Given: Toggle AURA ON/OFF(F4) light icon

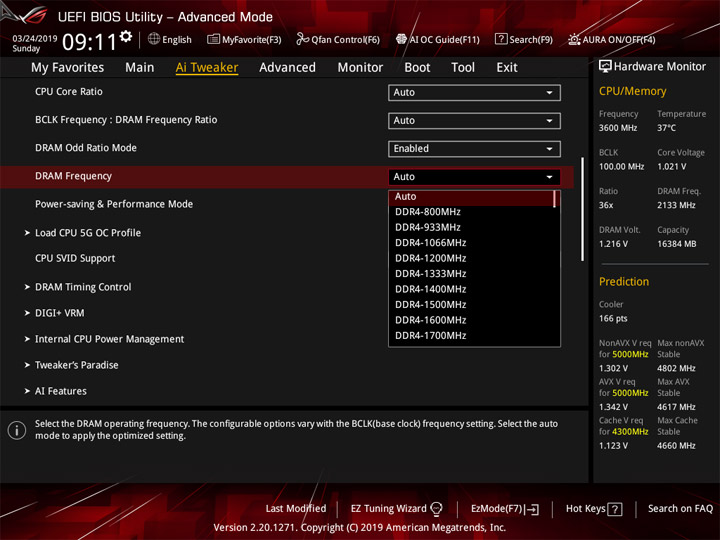Looking at the screenshot, I should [x=574, y=39].
